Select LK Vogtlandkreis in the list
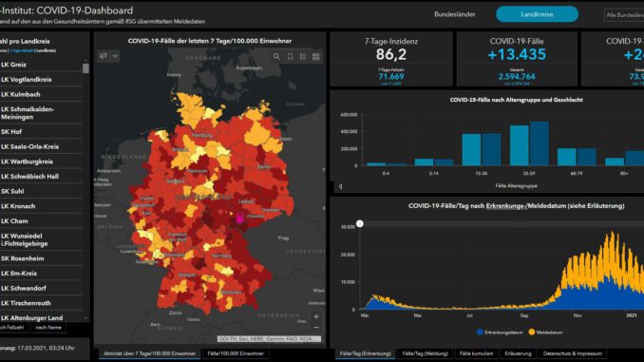644x362 pixels. click(x=41, y=79)
